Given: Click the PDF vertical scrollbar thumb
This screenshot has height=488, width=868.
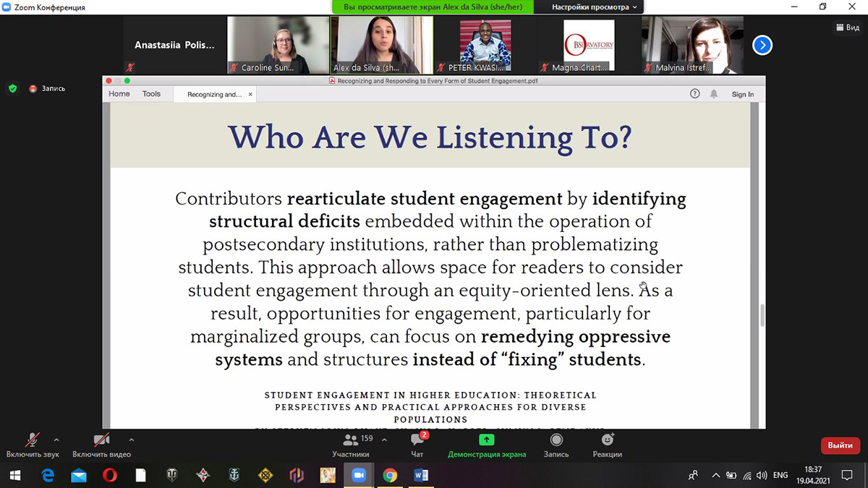Looking at the screenshot, I should (x=761, y=315).
